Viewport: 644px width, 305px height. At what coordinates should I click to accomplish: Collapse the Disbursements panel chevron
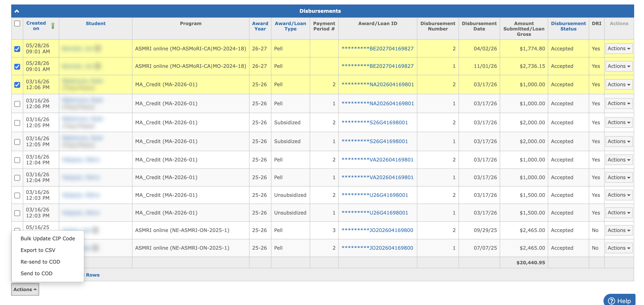(x=17, y=11)
